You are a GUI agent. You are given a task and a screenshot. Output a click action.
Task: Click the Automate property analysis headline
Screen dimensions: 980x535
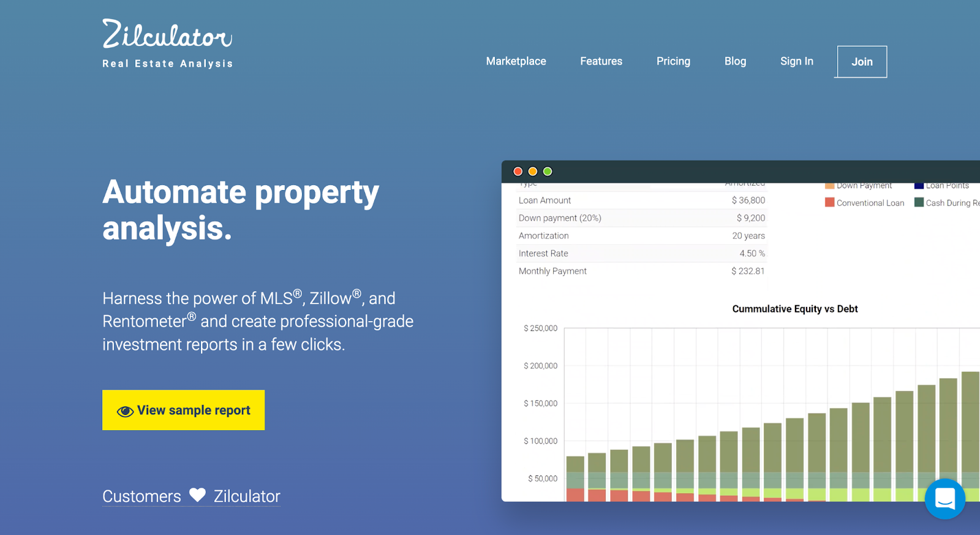pyautogui.click(x=241, y=210)
